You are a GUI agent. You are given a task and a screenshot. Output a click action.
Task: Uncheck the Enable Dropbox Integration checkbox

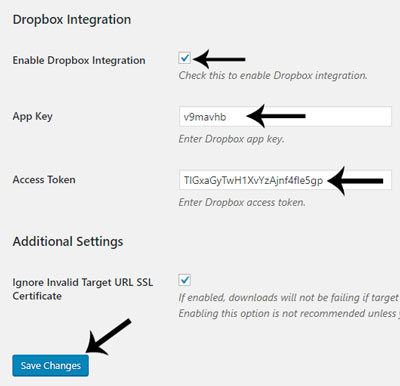184,58
